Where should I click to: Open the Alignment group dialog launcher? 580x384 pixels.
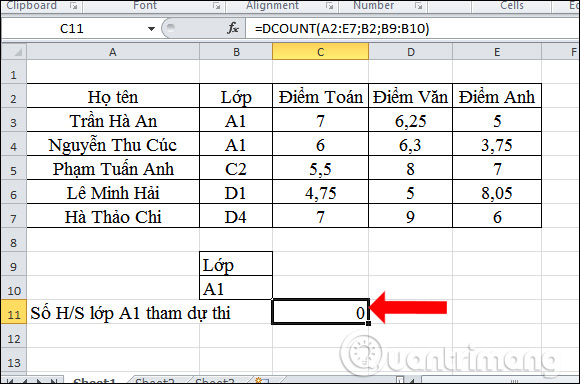click(x=329, y=6)
